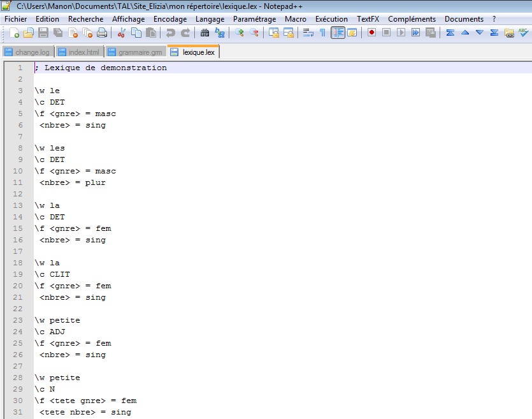This screenshot has height=419, width=532.
Task: Save the current file
Action: pos(43,33)
